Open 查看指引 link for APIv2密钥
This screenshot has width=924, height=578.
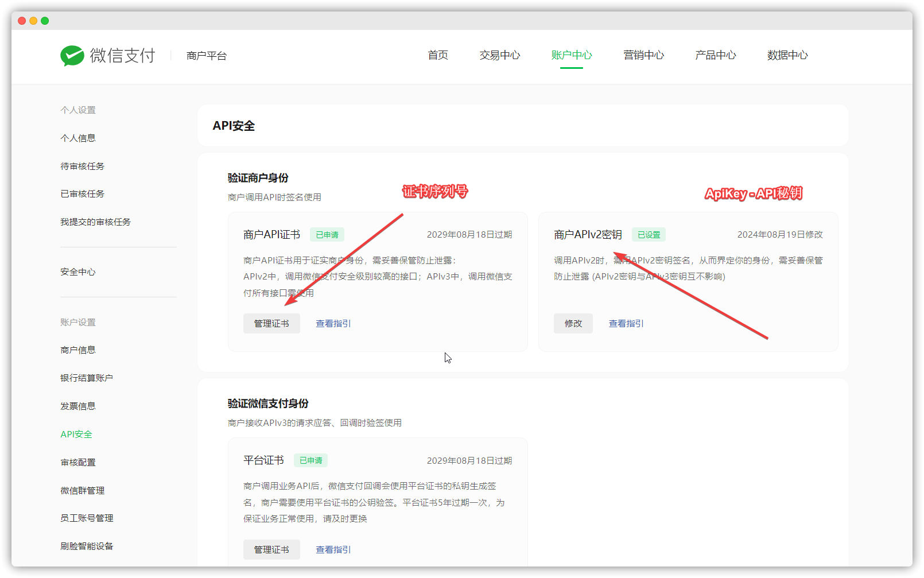point(626,324)
